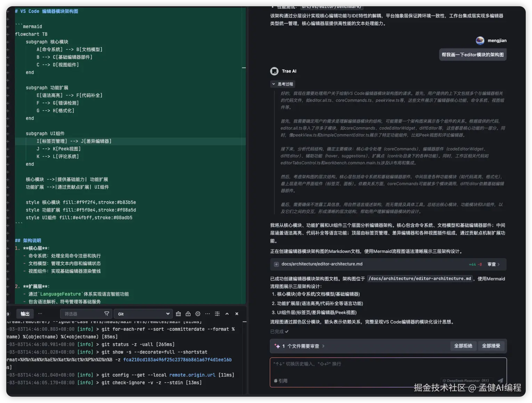Open additional panel tabs ellipsis next to 输出

(40, 314)
